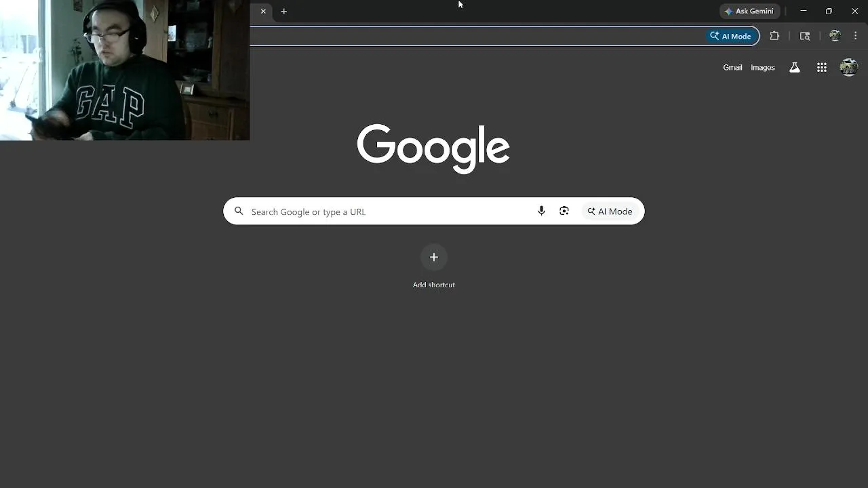Screen dimensions: 868x488
Task: Open a new tab with plus button
Action: (284, 12)
